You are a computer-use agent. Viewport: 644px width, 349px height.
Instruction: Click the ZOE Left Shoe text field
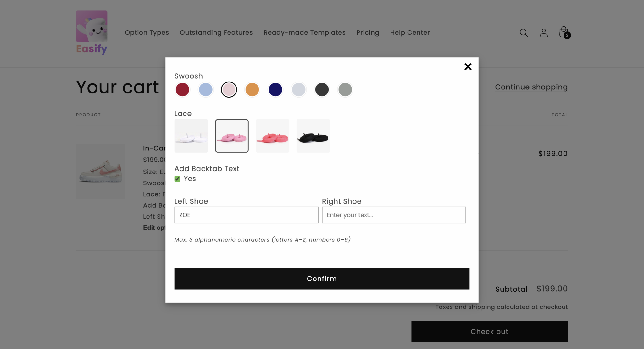(246, 215)
